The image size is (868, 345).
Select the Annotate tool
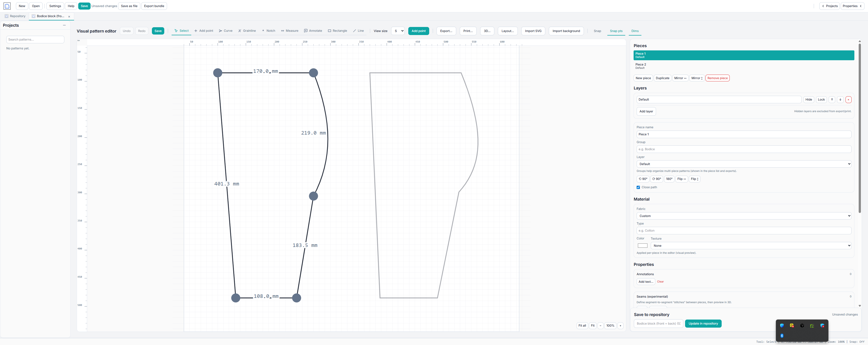click(313, 31)
